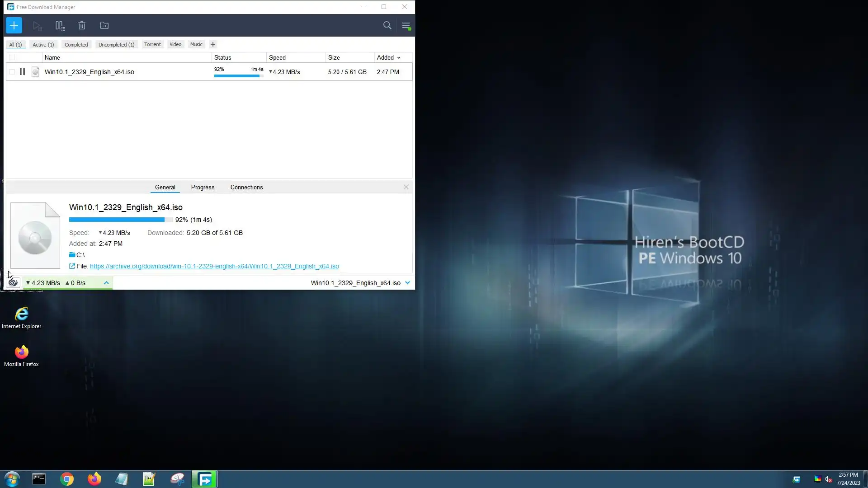The width and height of the screenshot is (868, 488).
Task: Click the start all downloads play icon
Action: click(37, 26)
